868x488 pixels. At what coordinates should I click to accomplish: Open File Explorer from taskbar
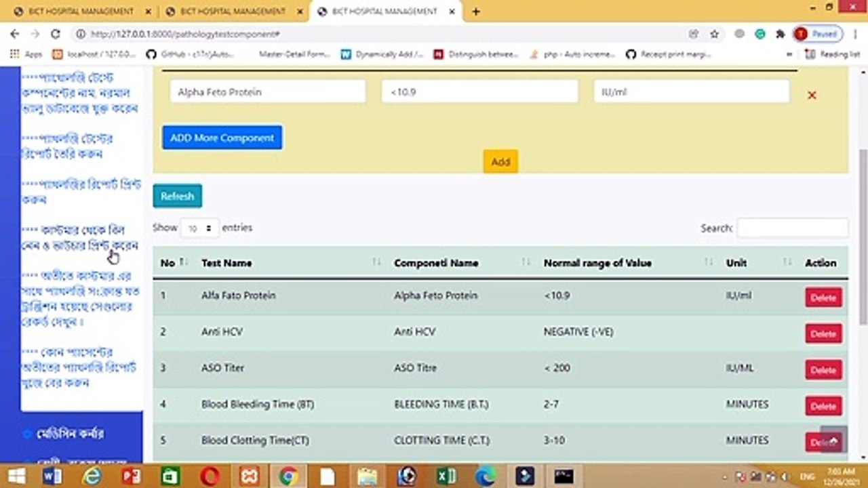click(x=367, y=476)
